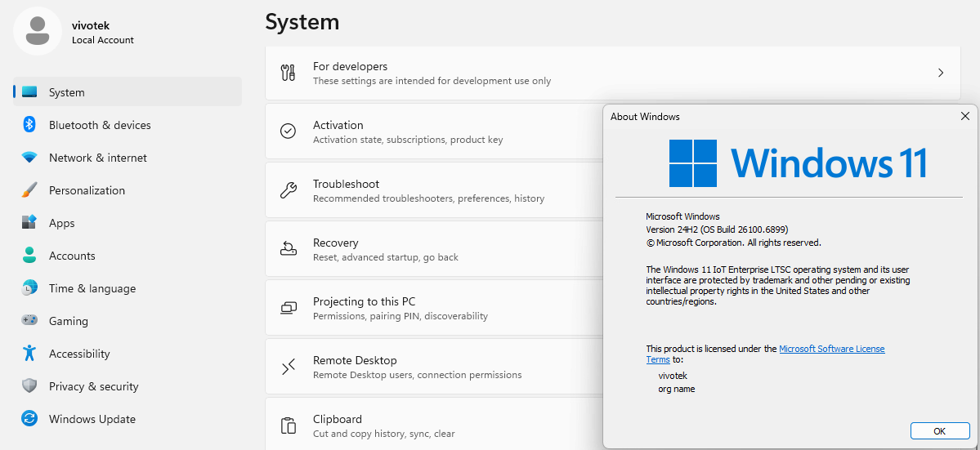Select Personalization in the sidebar
This screenshot has height=450, width=980.
coord(128,190)
